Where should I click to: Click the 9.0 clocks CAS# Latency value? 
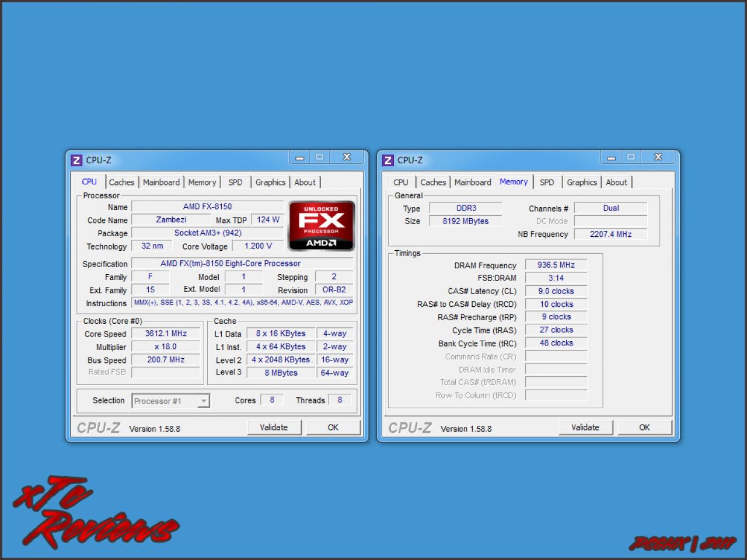tap(556, 291)
